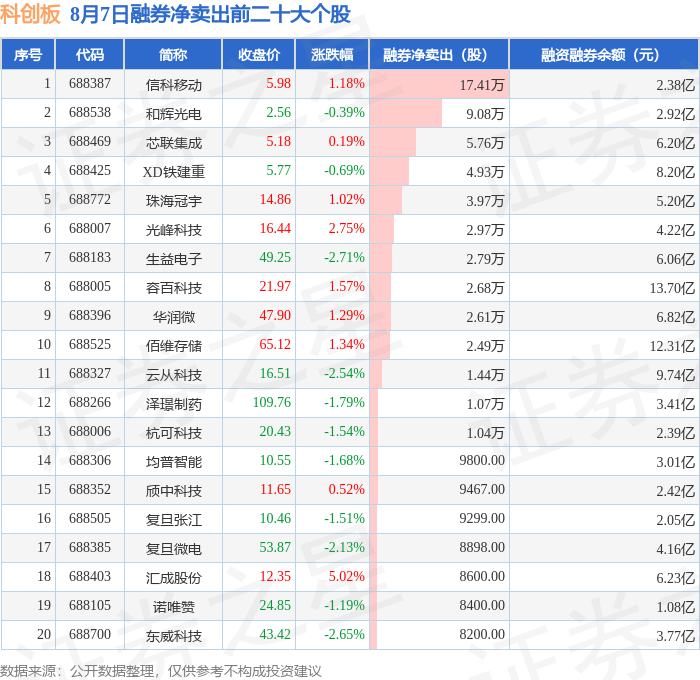This screenshot has width=700, height=680.
Task: Click stock code 688700
Action: 90,634
